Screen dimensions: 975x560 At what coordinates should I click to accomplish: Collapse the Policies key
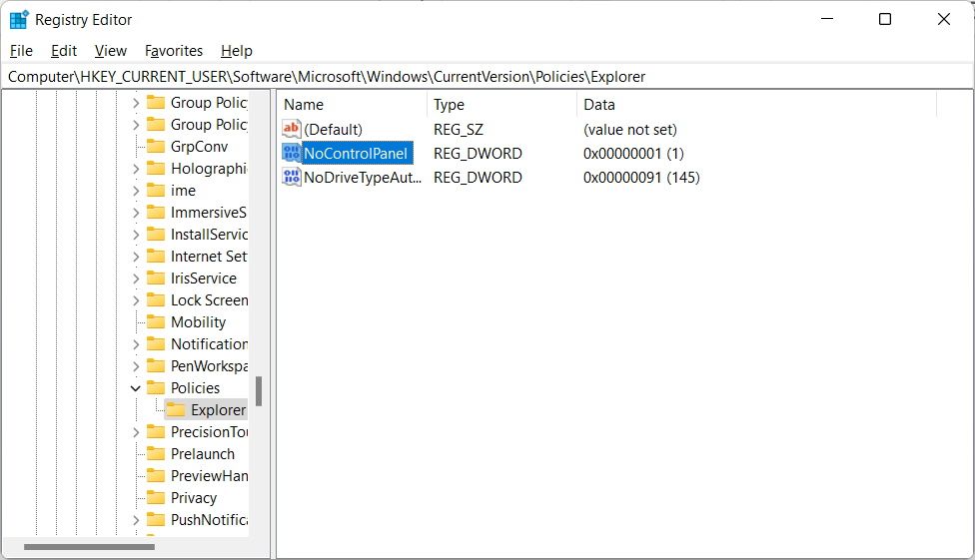[x=136, y=388]
